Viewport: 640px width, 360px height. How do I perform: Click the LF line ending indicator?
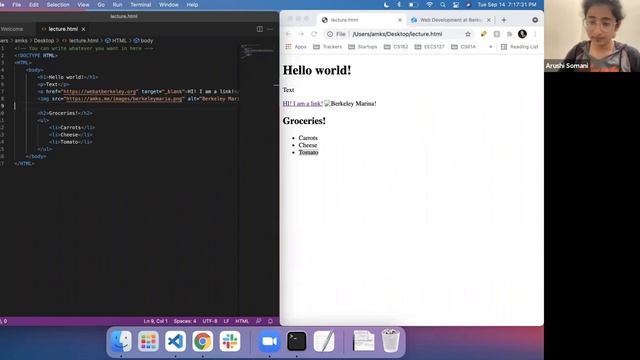tap(227, 321)
